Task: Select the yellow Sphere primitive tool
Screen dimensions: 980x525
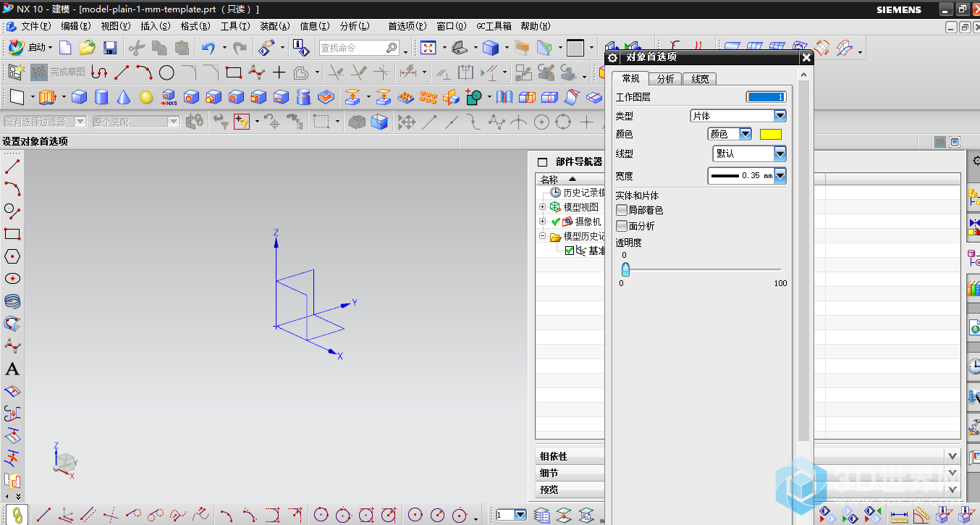Action: (x=146, y=97)
